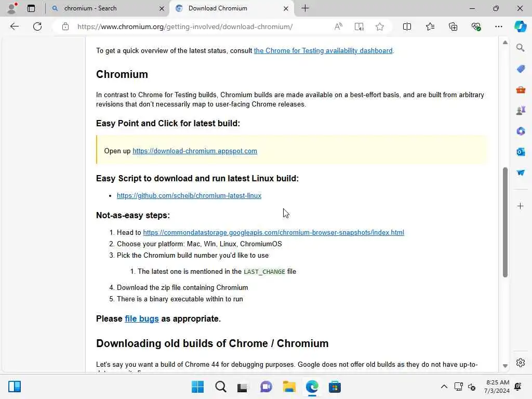Close the Download Chromium tab

coord(286,8)
